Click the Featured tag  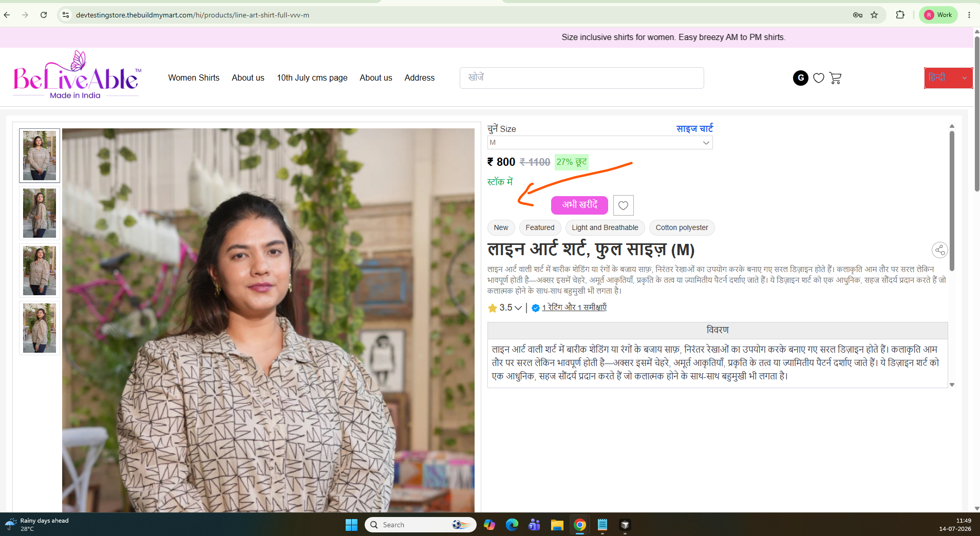coord(540,227)
